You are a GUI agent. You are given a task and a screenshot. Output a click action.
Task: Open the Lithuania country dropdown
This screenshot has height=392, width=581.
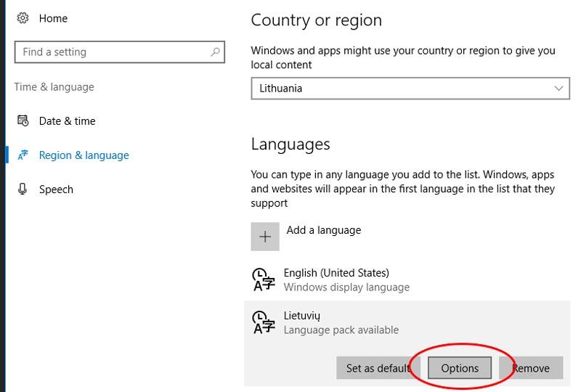410,88
